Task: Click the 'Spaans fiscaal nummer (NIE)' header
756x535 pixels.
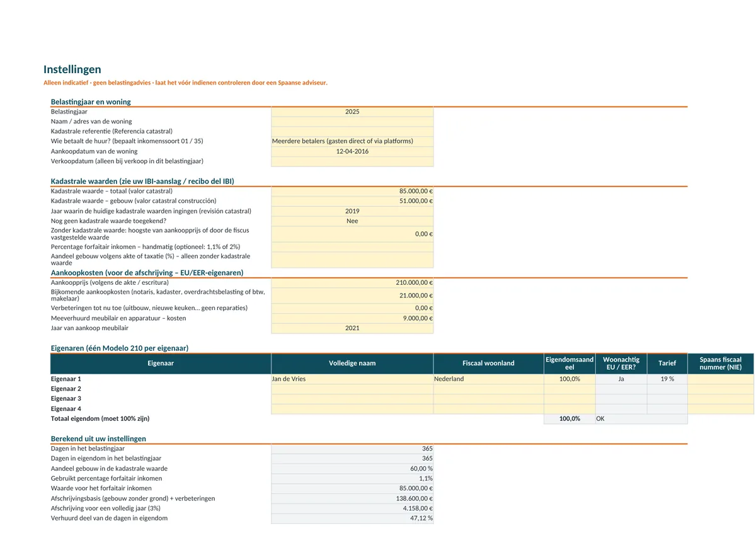Action: click(721, 364)
